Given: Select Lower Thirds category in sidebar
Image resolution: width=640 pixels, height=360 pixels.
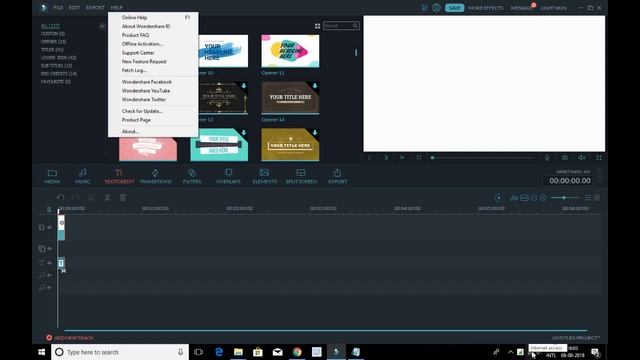Looking at the screenshot, I should point(58,58).
